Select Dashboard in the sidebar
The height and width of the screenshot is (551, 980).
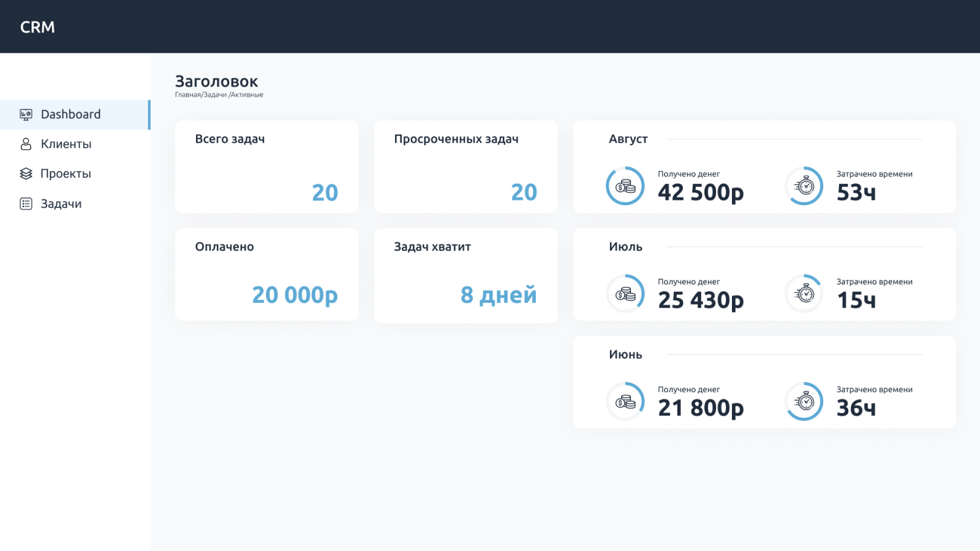tap(70, 115)
